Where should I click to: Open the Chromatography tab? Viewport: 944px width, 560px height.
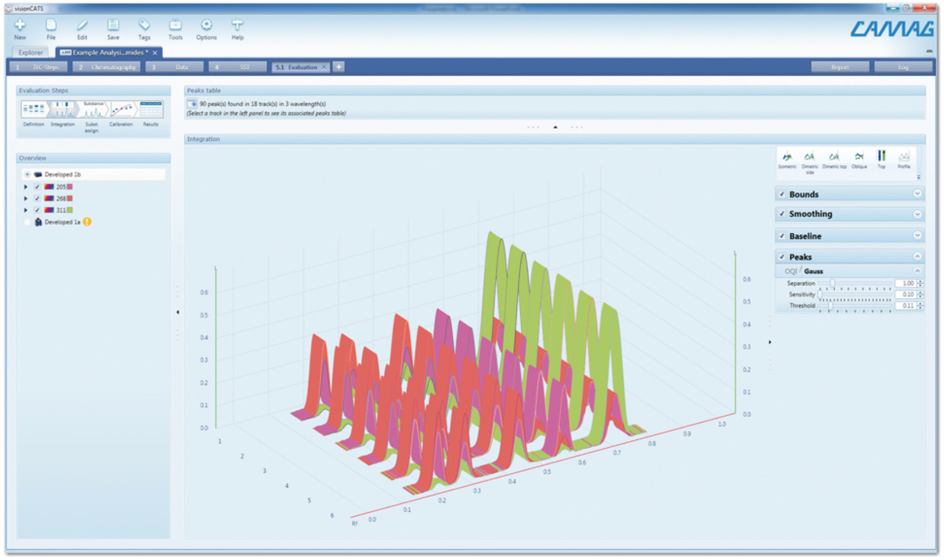tap(107, 66)
